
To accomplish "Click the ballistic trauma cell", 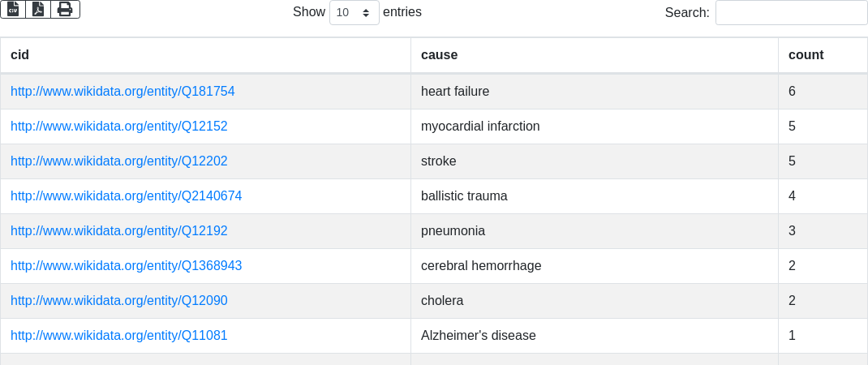I will 464,196.
